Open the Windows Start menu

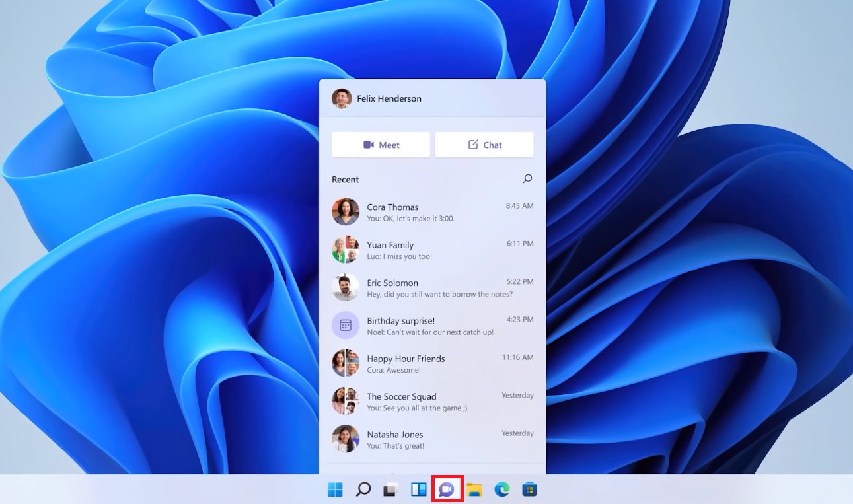coord(336,489)
